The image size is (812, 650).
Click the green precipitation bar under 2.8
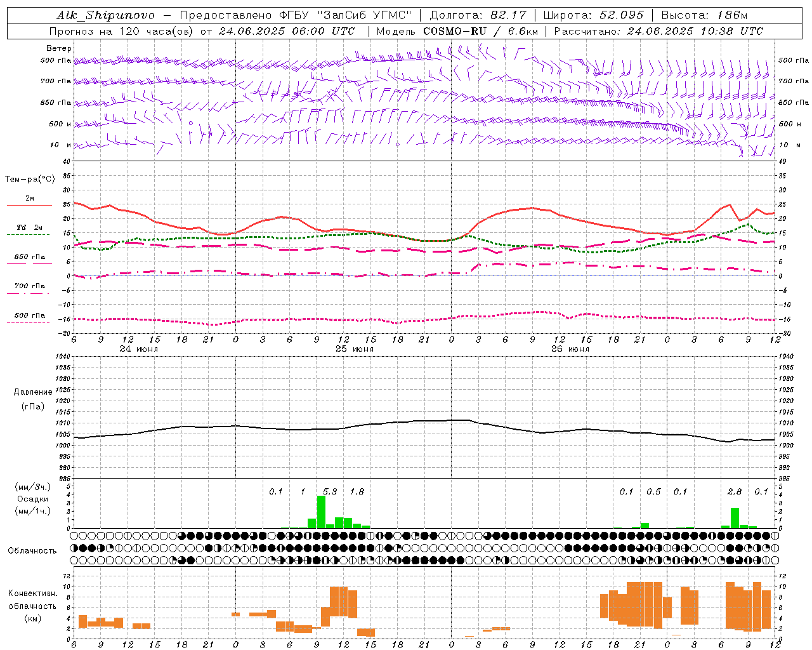735,518
